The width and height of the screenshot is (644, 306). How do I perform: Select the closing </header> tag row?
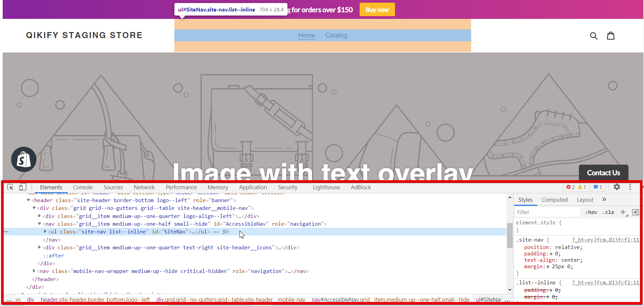45,279
